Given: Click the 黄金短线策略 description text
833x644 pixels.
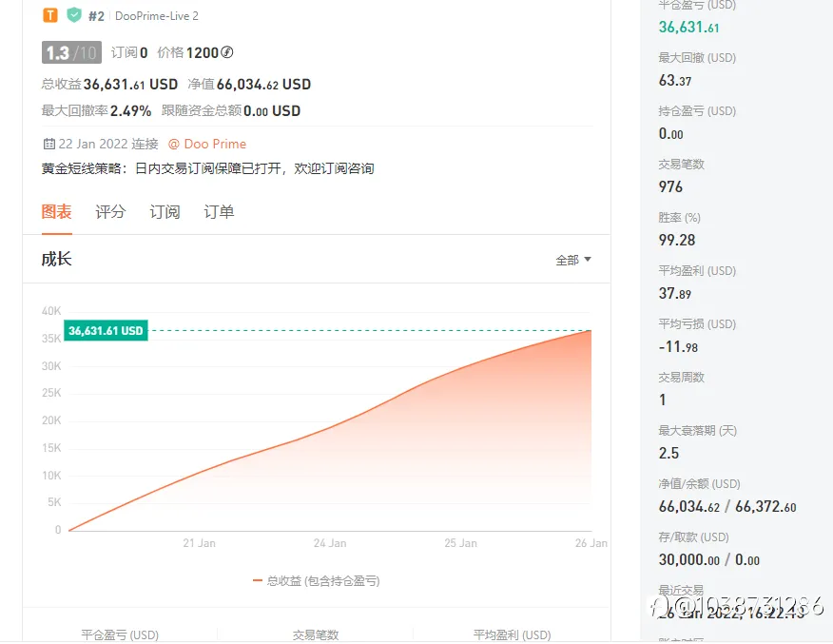Looking at the screenshot, I should point(207,168).
